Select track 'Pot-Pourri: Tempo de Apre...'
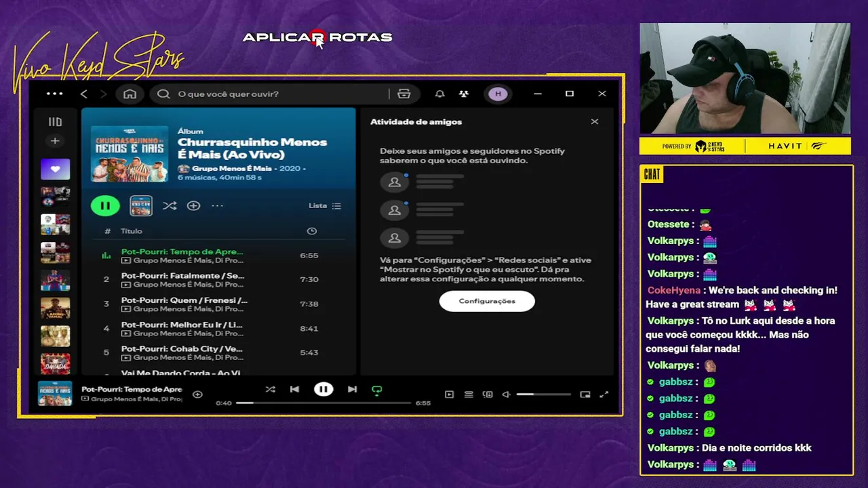868x488 pixels. tap(218, 256)
